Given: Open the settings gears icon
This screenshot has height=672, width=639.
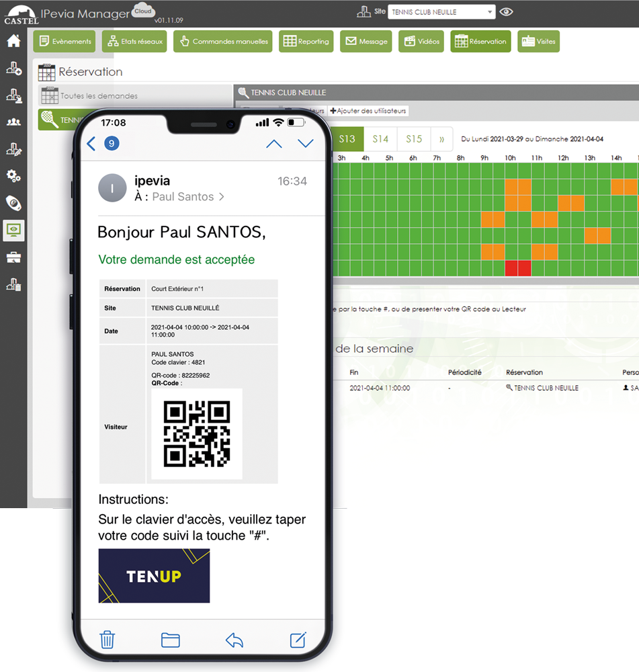Looking at the screenshot, I should (x=13, y=176).
